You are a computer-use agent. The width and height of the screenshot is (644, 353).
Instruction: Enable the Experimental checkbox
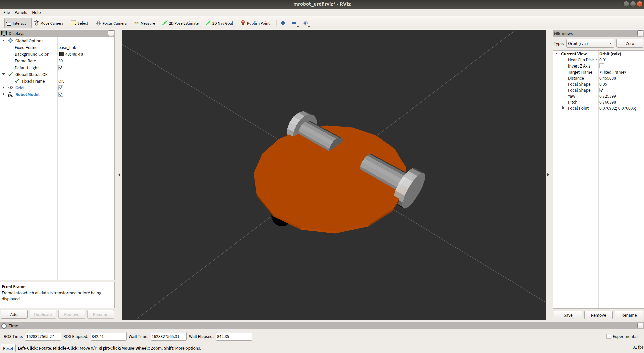tap(609, 336)
